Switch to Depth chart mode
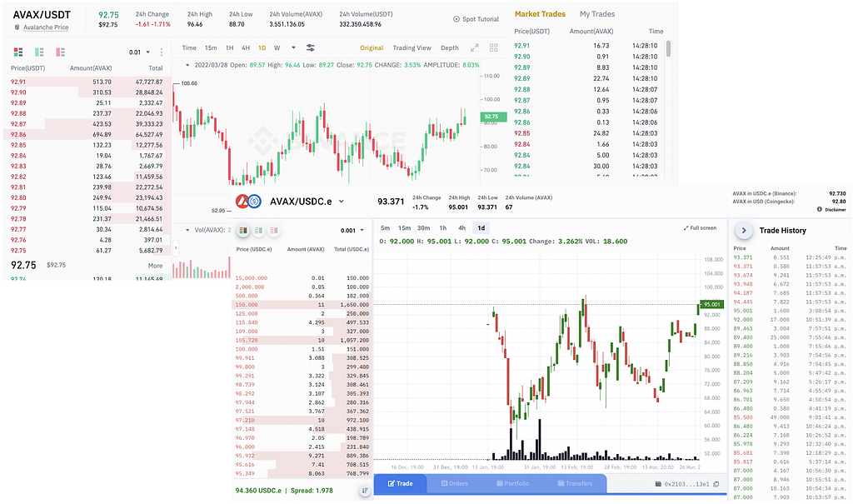853x504 pixels. pos(449,47)
